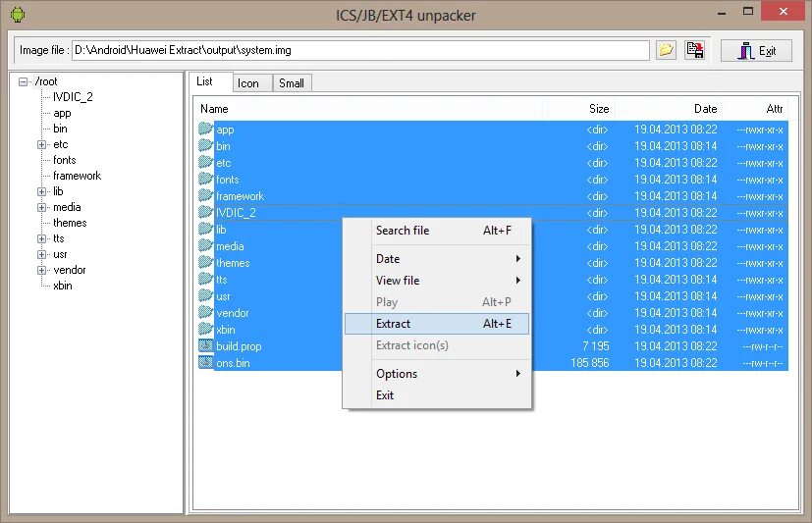
Task: Sort by the Size column header
Action: (578, 109)
